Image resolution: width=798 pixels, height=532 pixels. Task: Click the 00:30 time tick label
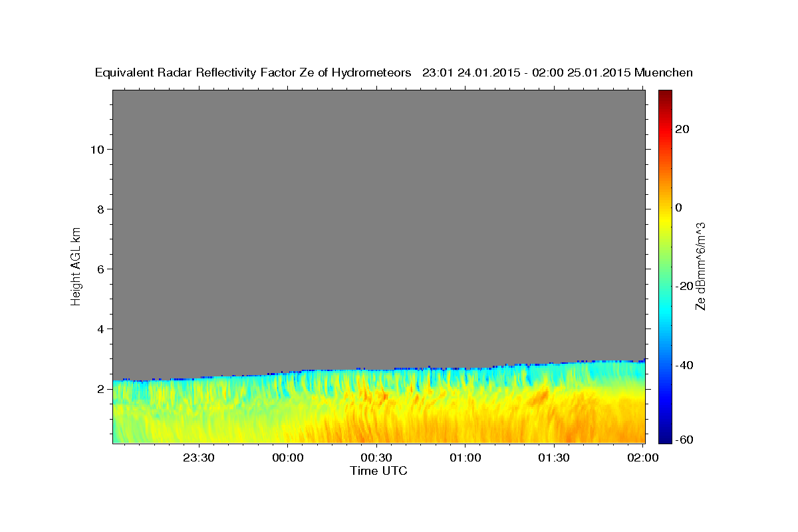coord(376,458)
